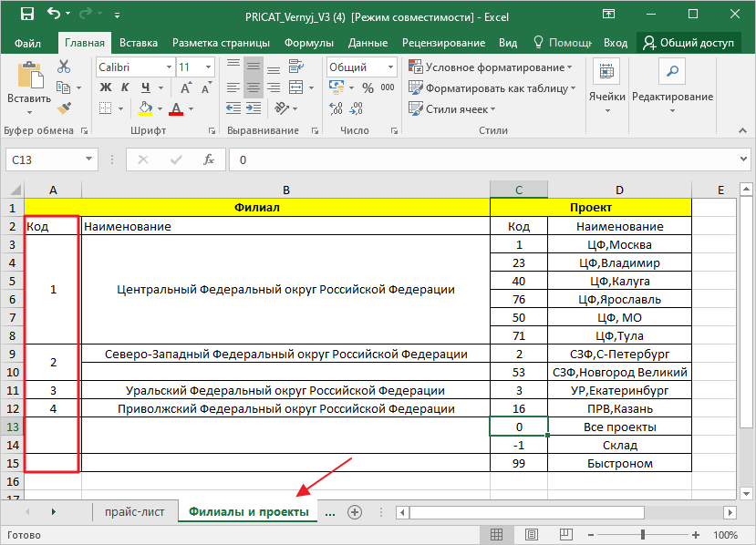The height and width of the screenshot is (545, 756).
Task: Click the 100% zoom level button
Action: click(725, 535)
